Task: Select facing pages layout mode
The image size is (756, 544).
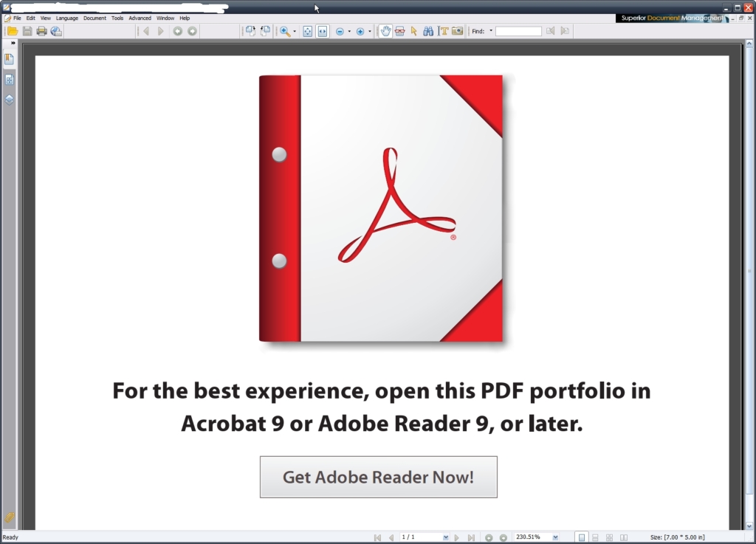Action: [624, 537]
